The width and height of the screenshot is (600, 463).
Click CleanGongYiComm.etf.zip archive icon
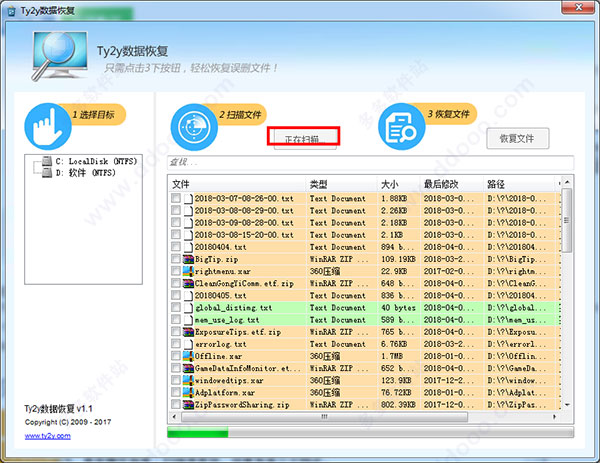coord(188,284)
